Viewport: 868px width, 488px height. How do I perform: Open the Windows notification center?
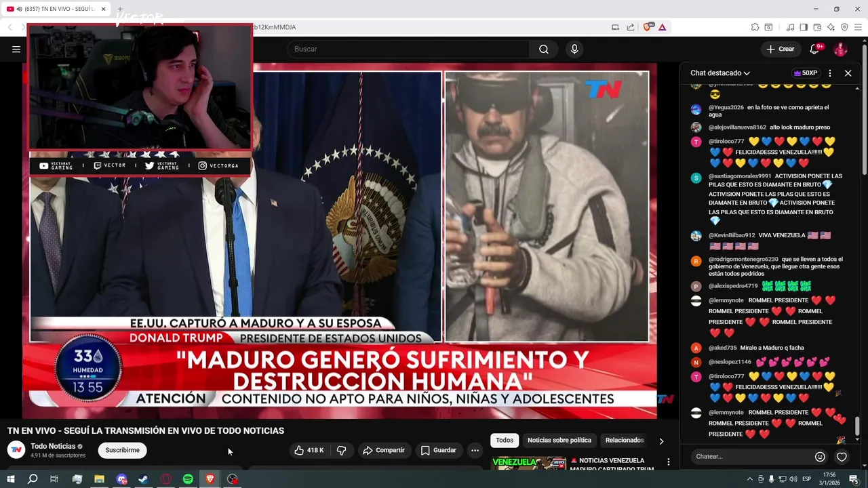[x=854, y=480]
